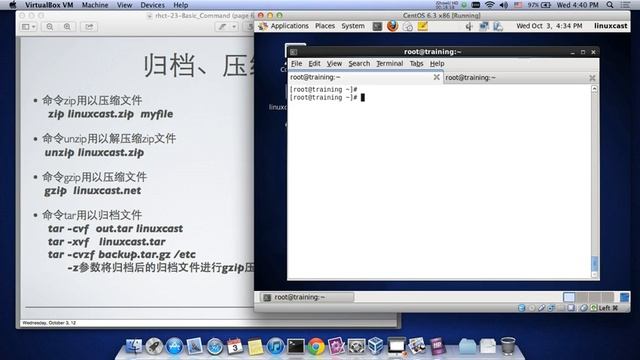Click the Wi-Fi icon in macOS menu bar
640x360 pixels.
point(490,5)
